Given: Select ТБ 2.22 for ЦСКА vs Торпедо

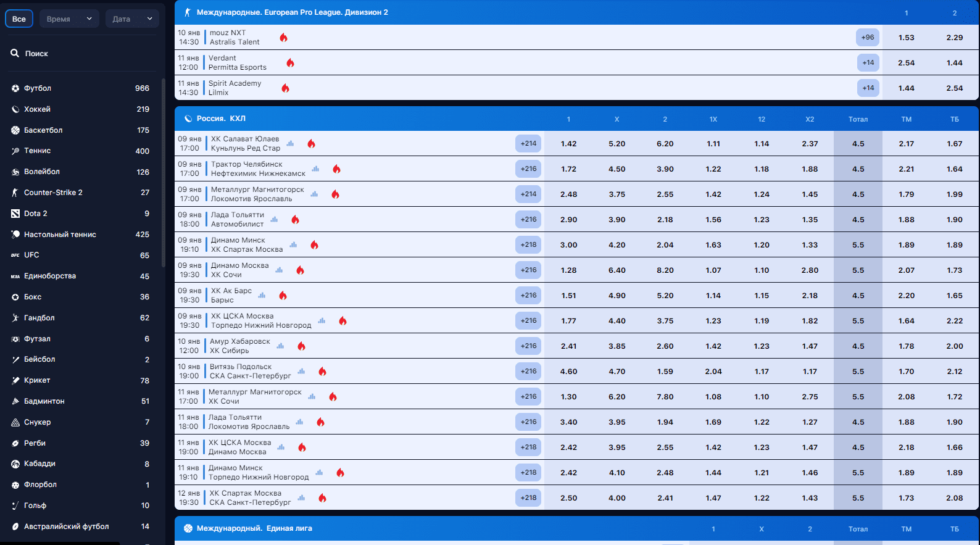Looking at the screenshot, I should click(954, 321).
